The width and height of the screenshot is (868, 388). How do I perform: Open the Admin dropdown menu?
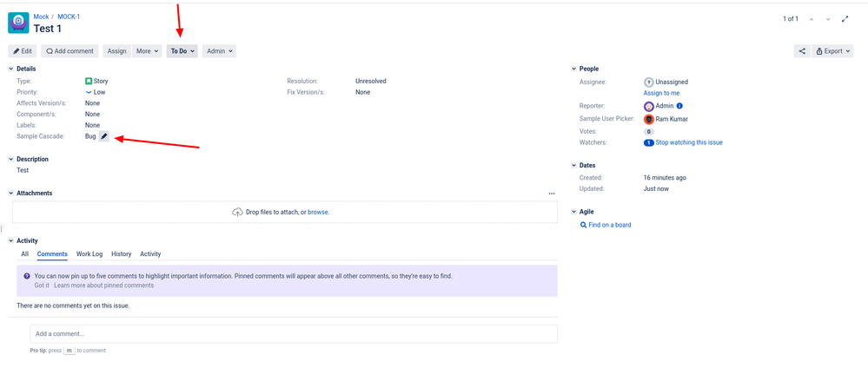pos(219,51)
